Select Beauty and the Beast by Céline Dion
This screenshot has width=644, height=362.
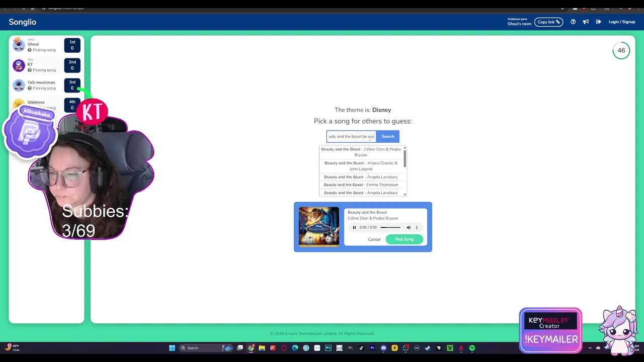tap(361, 152)
